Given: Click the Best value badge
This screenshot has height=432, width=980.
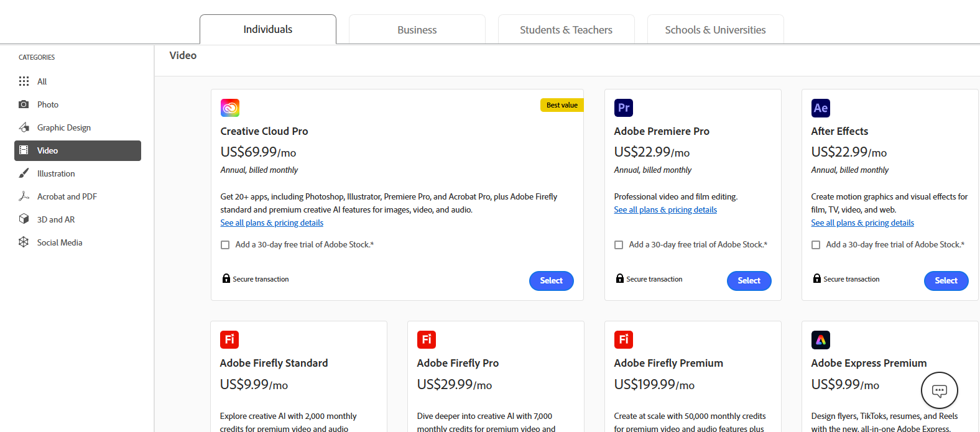Looking at the screenshot, I should [562, 105].
